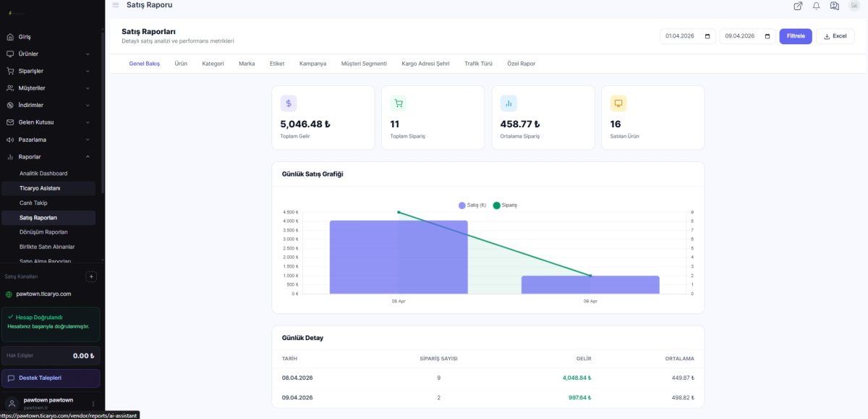Click the Toplam Sipariş cart icon
This screenshot has width=868, height=419.
(399, 103)
